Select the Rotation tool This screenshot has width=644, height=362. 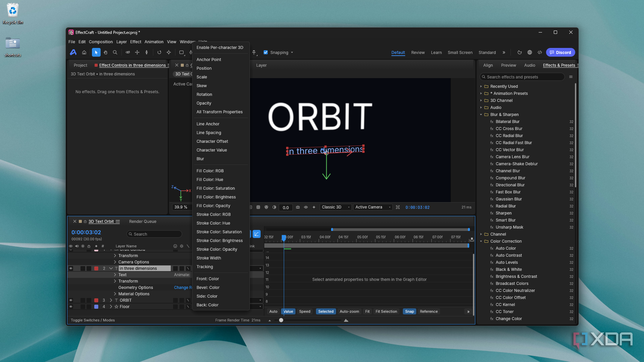coord(159,53)
